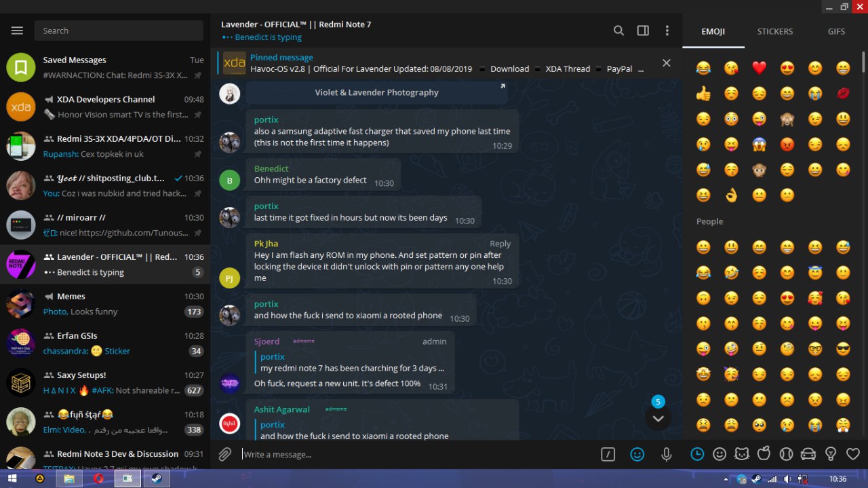Open File Explorer from the taskbar

click(x=69, y=478)
